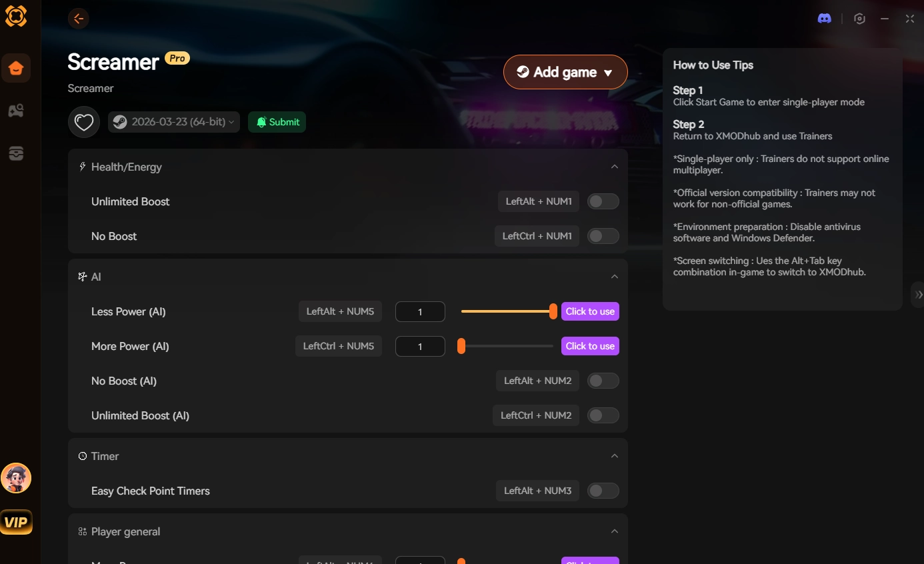Viewport: 924px width, 564px height.
Task: Enable the Unlimited Boost toggle
Action: [603, 201]
